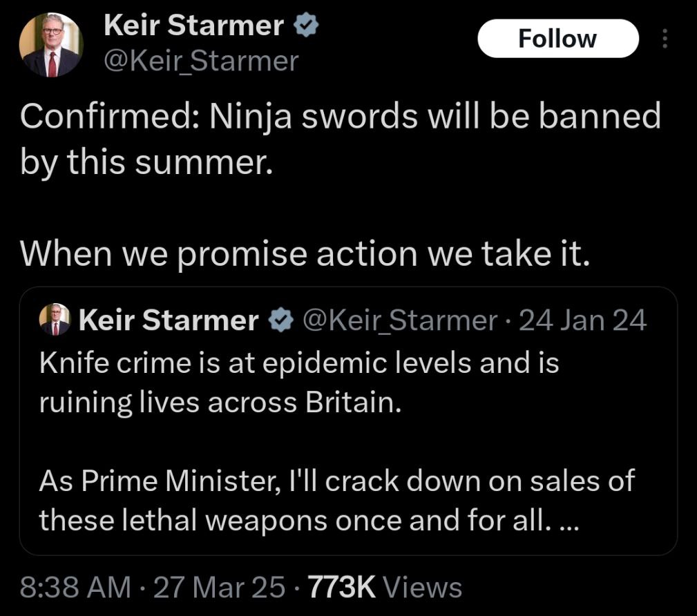Click the verified badge in the quoted tweet

[280, 320]
